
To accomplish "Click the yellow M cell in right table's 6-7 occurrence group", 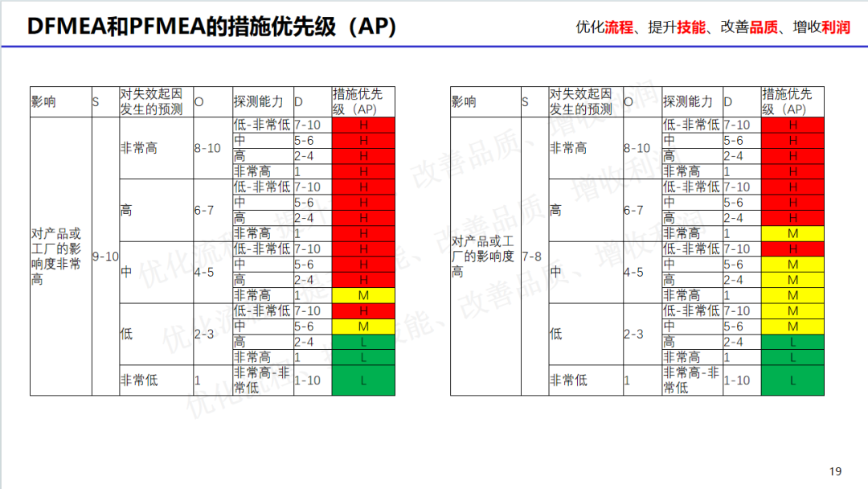I will point(792,233).
